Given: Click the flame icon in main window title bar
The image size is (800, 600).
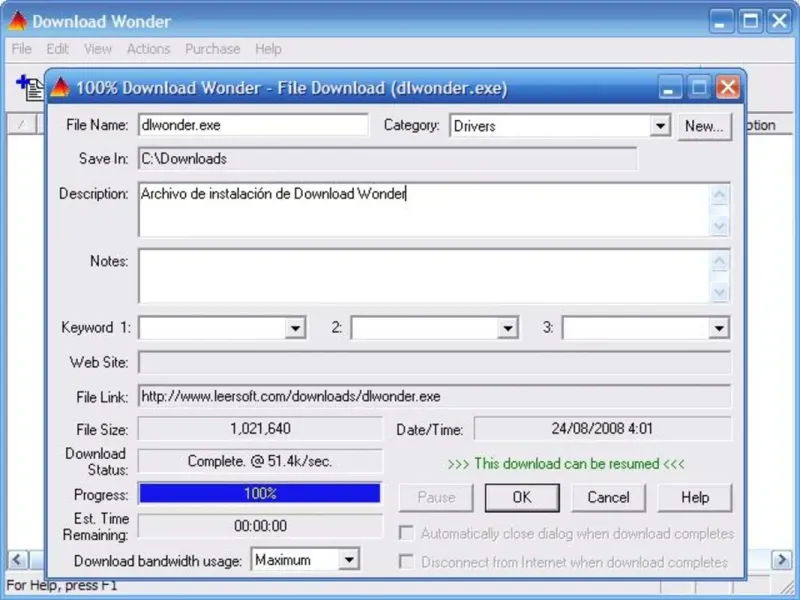Looking at the screenshot, I should (17, 21).
